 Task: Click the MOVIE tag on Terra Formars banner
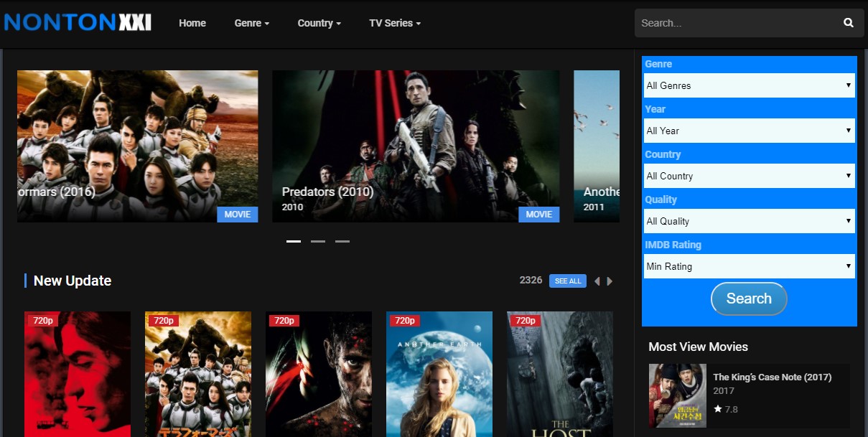[238, 214]
